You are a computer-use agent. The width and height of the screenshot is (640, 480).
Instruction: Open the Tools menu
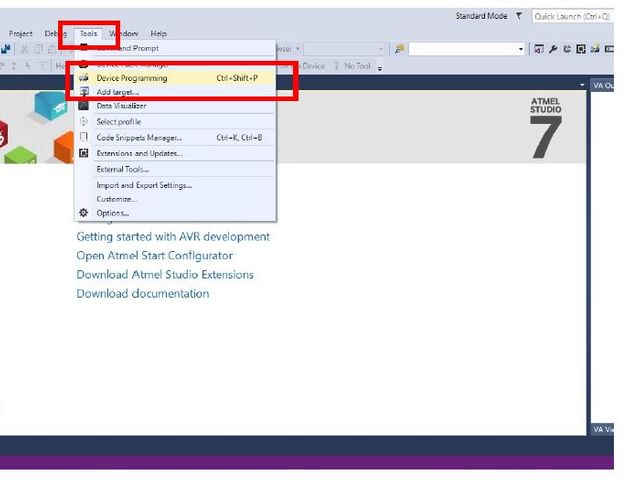88,33
